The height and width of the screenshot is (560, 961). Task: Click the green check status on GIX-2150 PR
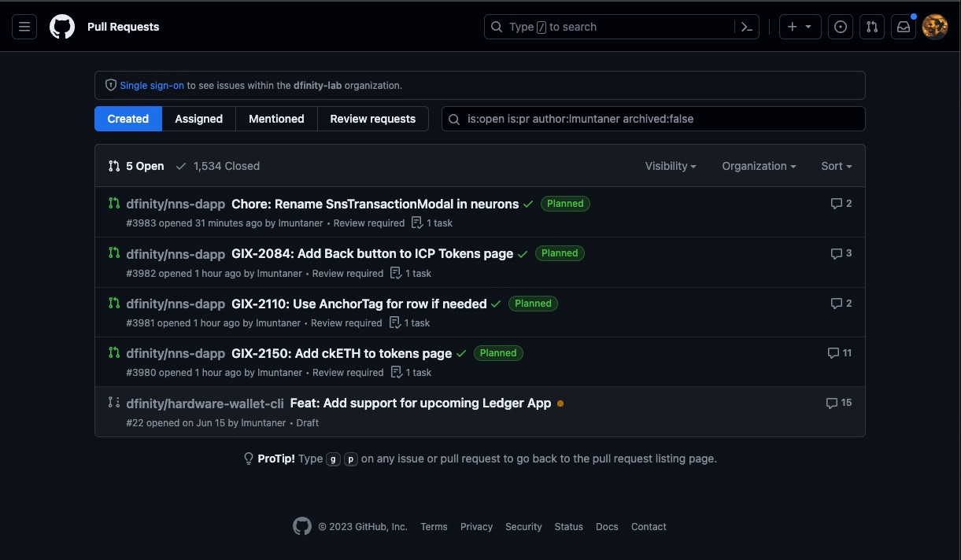click(x=461, y=354)
